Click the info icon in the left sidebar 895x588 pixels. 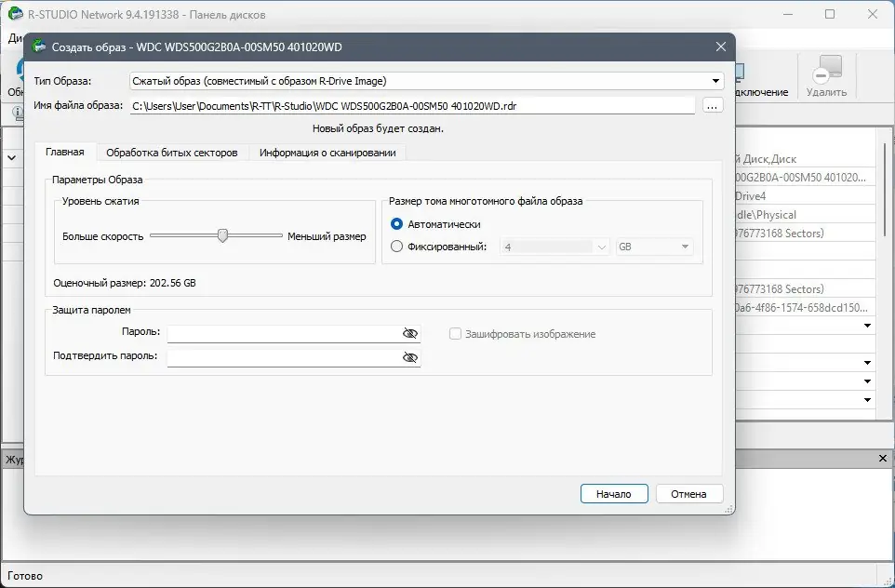tap(19, 112)
